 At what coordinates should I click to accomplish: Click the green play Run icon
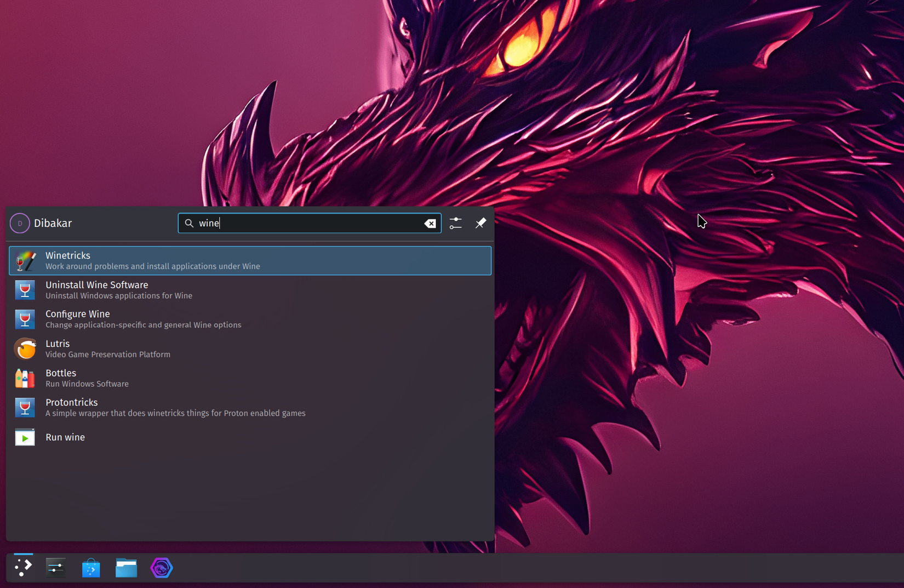click(25, 437)
